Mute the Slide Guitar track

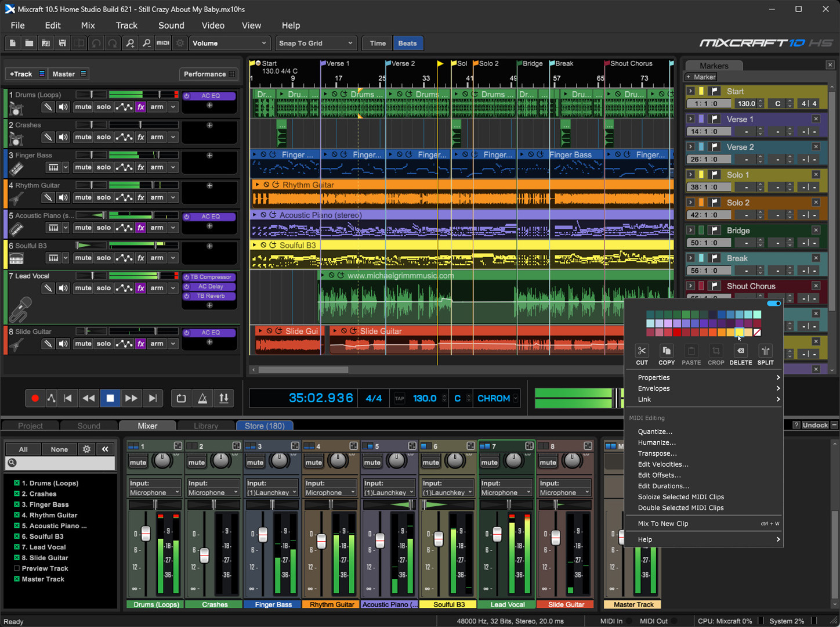(83, 344)
